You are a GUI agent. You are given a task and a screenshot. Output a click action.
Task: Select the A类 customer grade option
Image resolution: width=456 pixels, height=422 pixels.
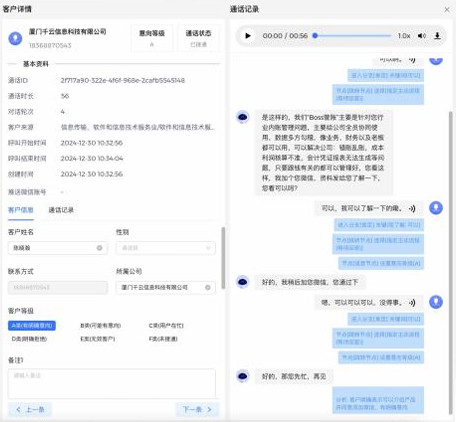[x=32, y=325]
